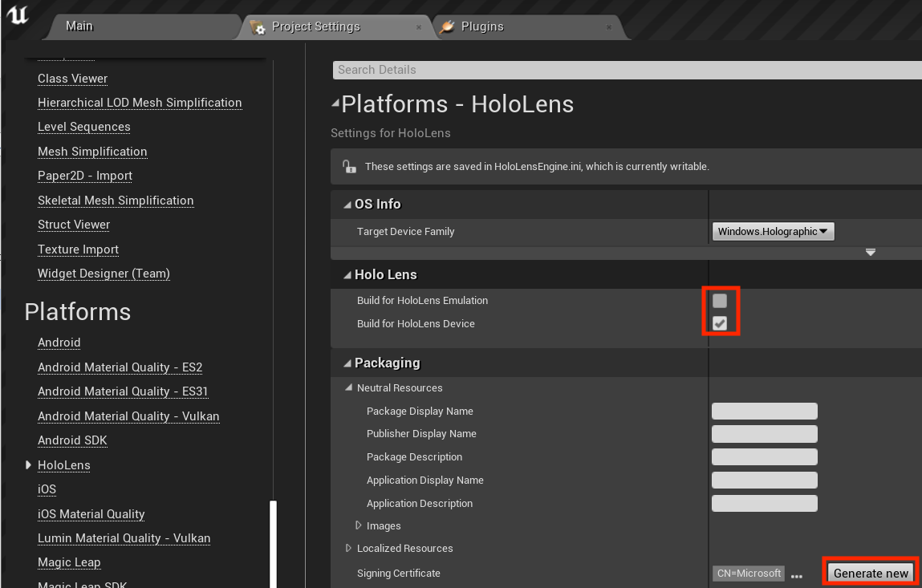Collapse the Packaging section
This screenshot has width=922, height=588.
point(347,363)
